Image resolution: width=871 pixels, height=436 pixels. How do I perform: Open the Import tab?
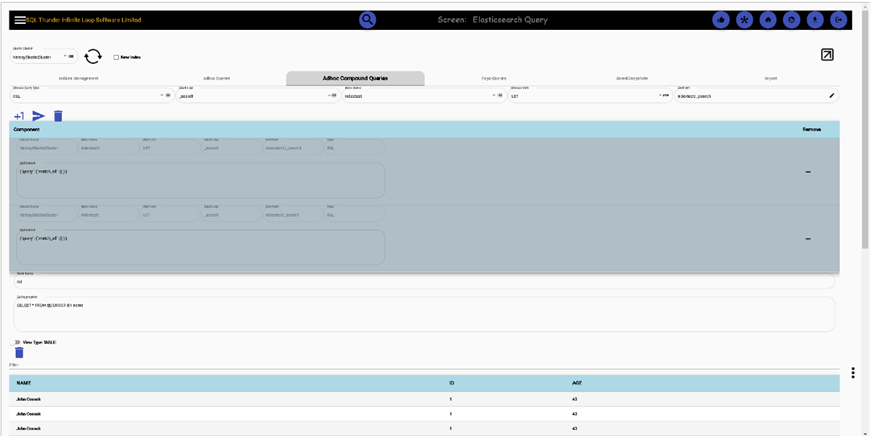770,78
